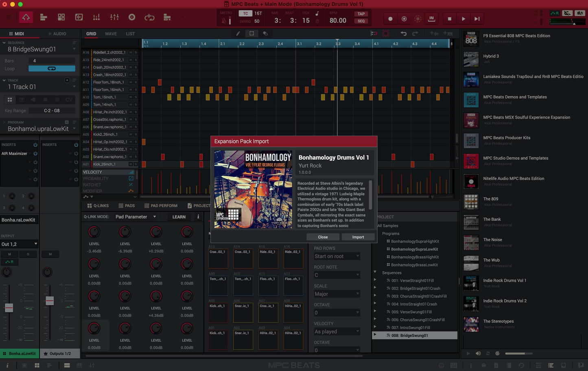Image resolution: width=588 pixels, height=371 pixels.
Task: Click the Bonha.aLowKit channel volume fader
Action: click(9, 308)
